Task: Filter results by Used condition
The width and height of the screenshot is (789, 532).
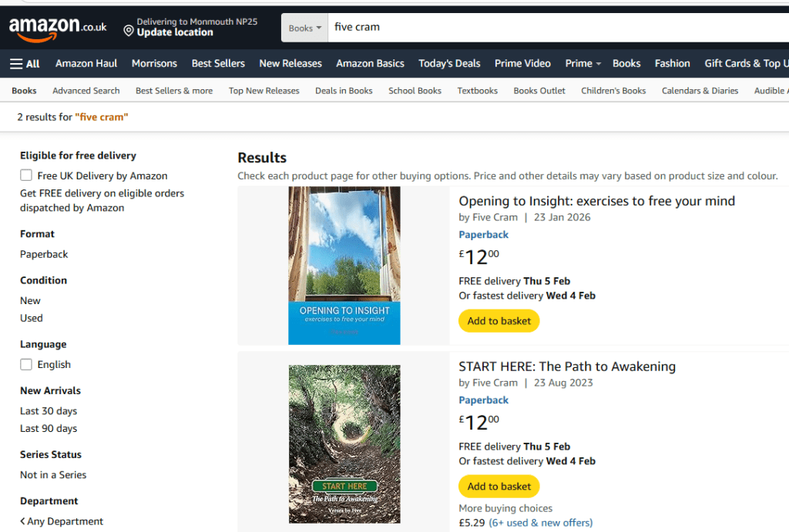Action: coord(32,318)
